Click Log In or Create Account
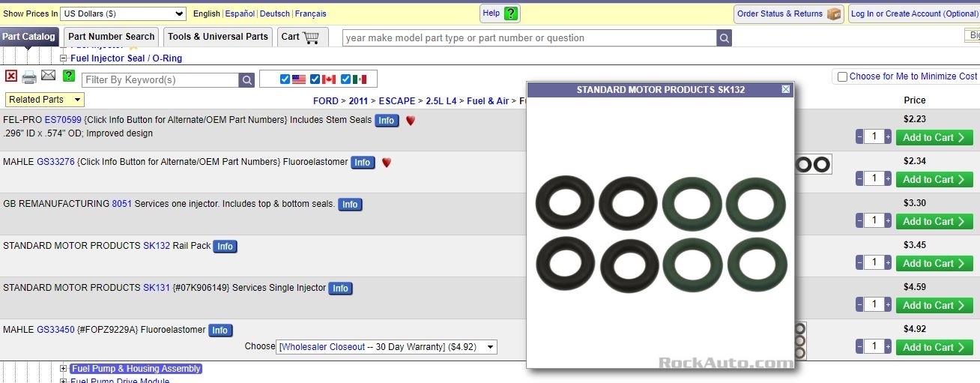Screen dimensions: 980x383 click(x=914, y=13)
